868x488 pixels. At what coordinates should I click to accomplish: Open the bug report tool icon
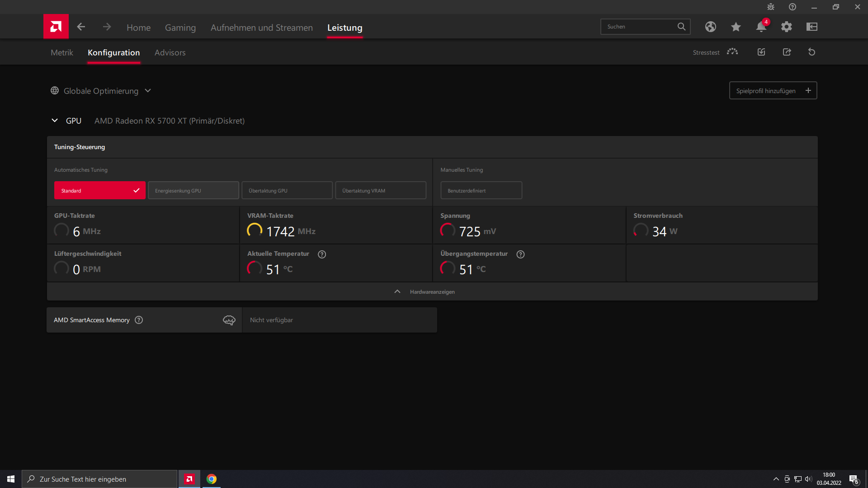pos(770,7)
